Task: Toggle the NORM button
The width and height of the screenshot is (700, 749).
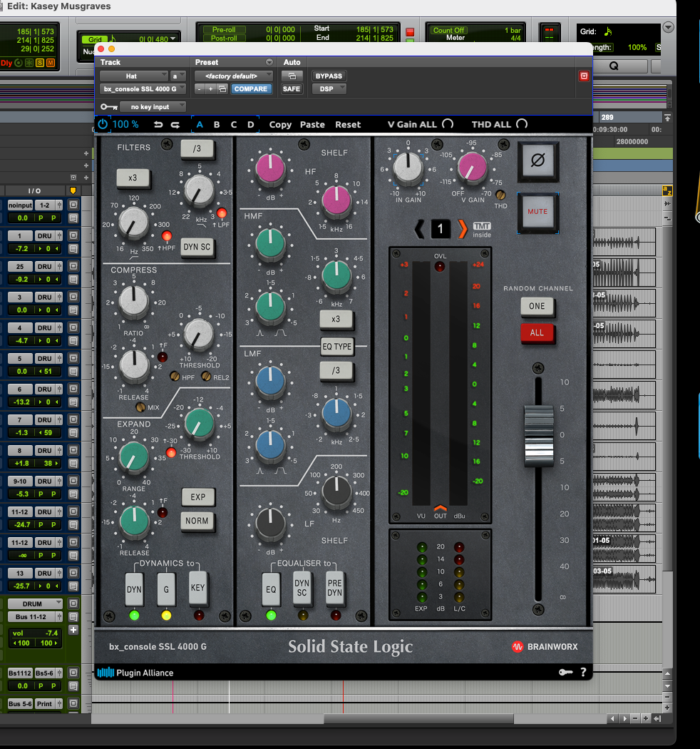Action: pos(197,521)
